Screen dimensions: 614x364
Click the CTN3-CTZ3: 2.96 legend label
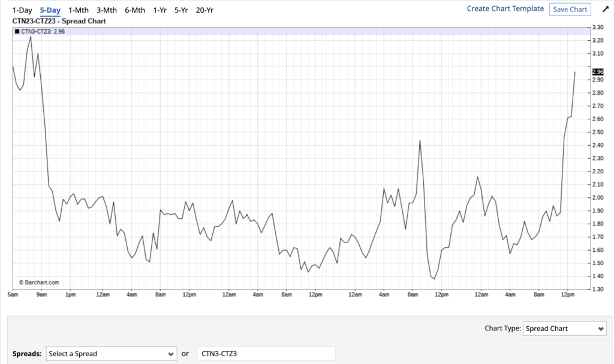[43, 31]
